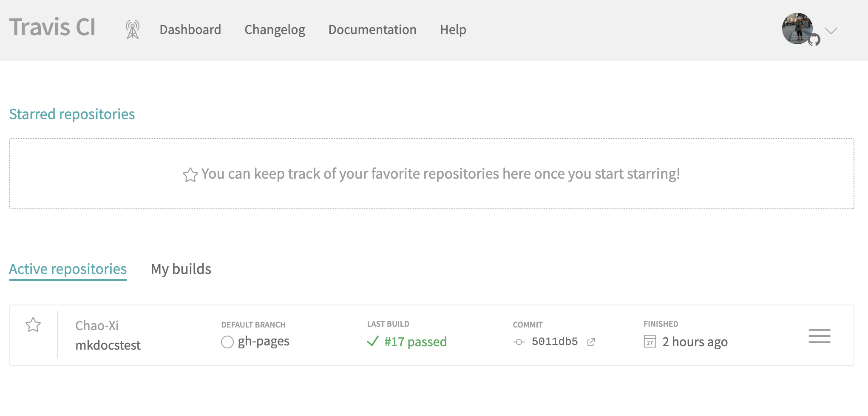Click the green checkmark build status icon
Screen dimensions: 868x416
(x=372, y=342)
